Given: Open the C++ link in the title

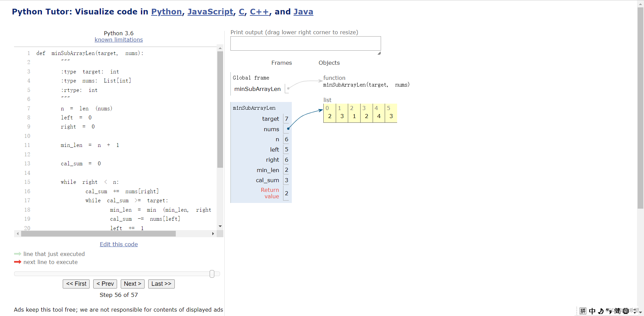Looking at the screenshot, I should (x=259, y=12).
